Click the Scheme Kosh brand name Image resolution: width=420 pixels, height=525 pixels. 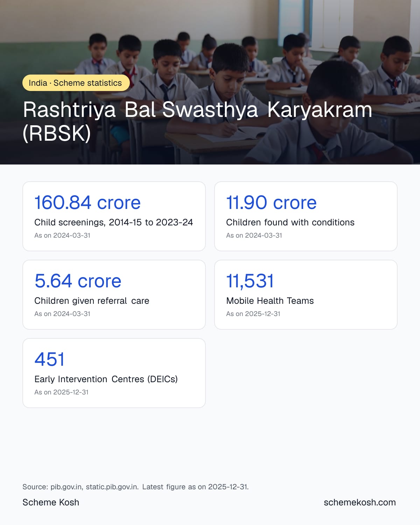[x=51, y=502]
